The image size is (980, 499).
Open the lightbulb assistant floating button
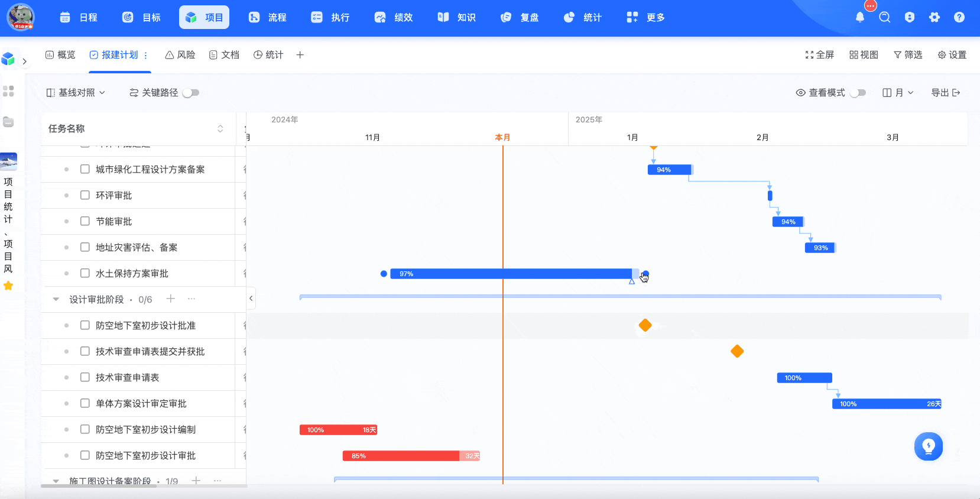[x=929, y=446]
